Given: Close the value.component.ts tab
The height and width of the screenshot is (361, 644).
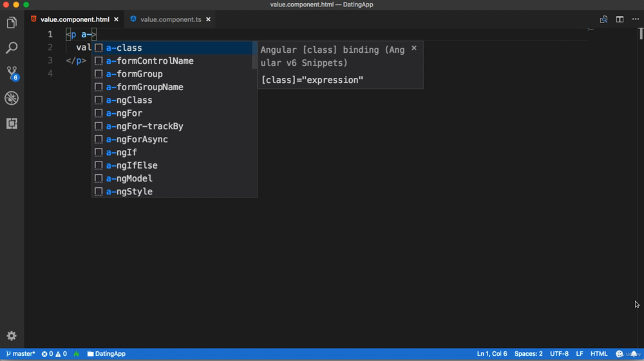Looking at the screenshot, I should point(209,19).
